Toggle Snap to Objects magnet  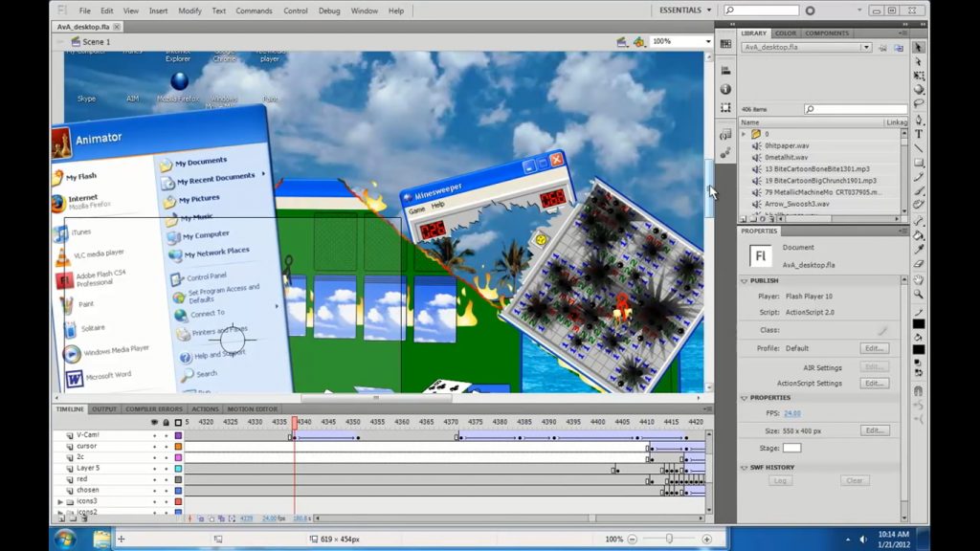[x=918, y=391]
